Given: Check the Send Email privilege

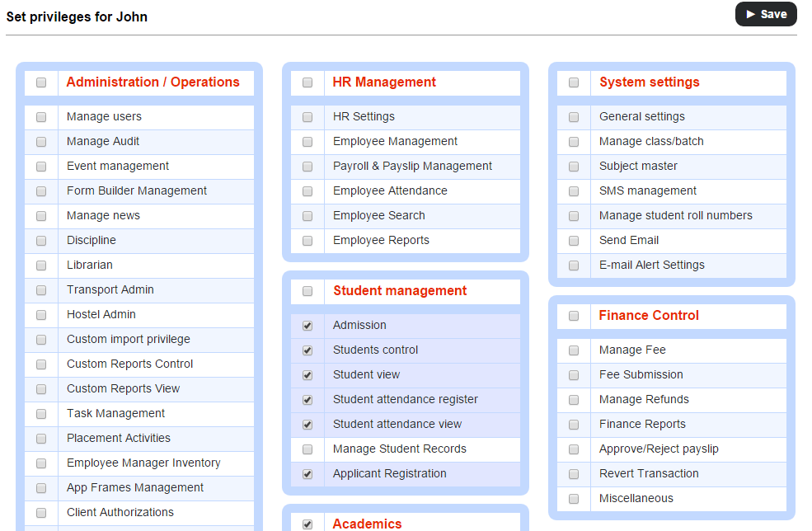Looking at the screenshot, I should 574,241.
